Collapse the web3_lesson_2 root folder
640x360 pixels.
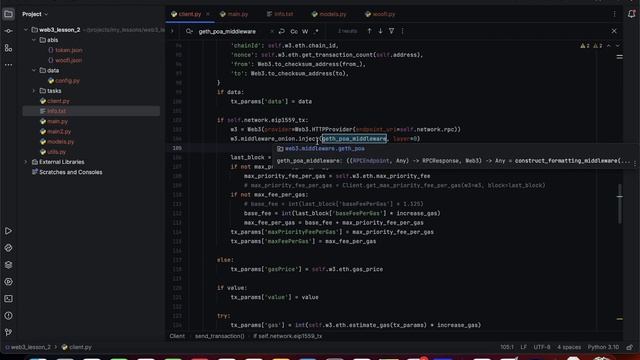pyautogui.click(x=26, y=30)
